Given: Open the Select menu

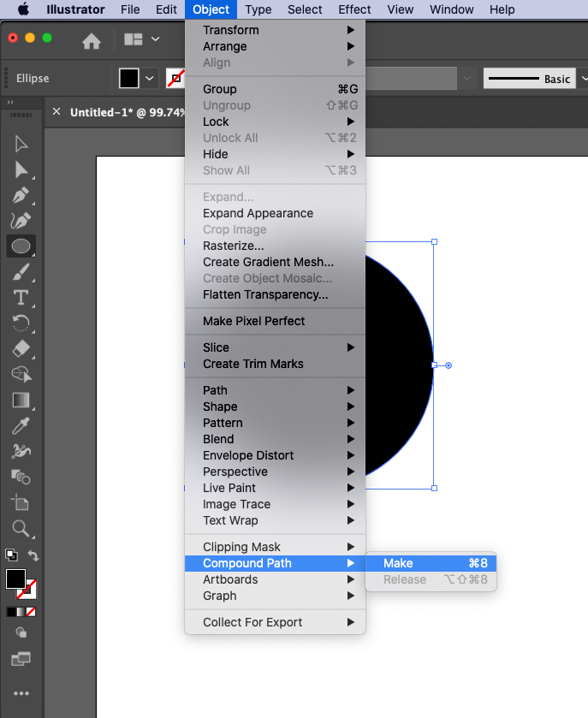Looking at the screenshot, I should [x=305, y=9].
